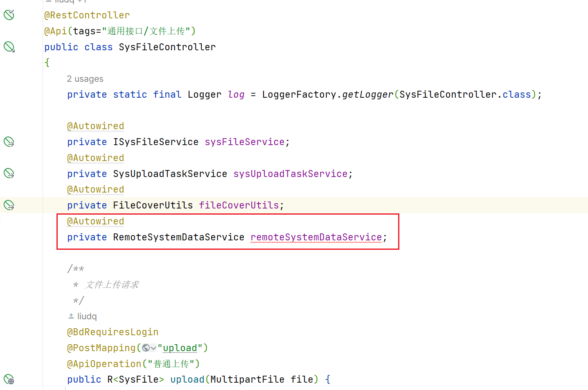Click the SysFileController class name in declaration

(167, 47)
